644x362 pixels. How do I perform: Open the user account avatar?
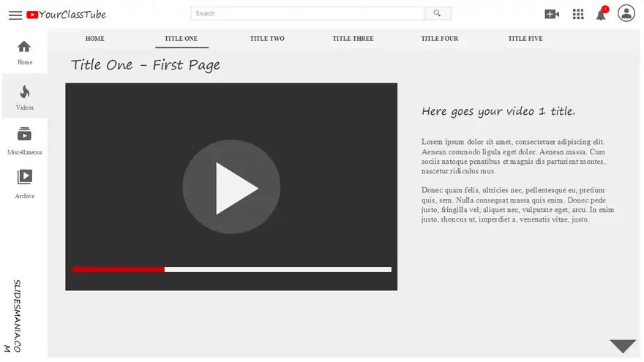tap(626, 13)
